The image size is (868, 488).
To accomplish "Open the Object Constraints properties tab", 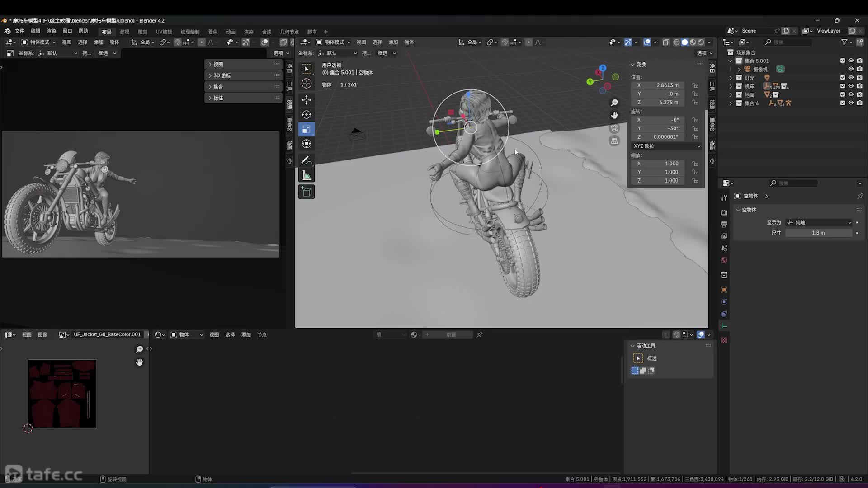I will click(x=724, y=314).
